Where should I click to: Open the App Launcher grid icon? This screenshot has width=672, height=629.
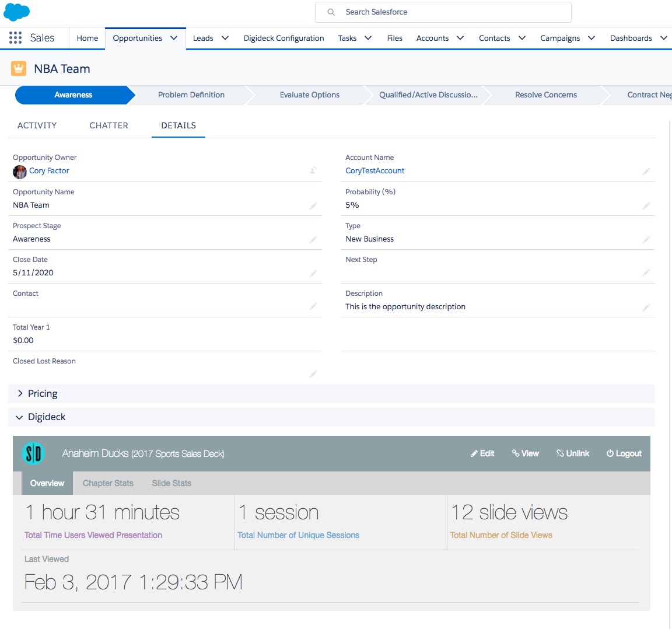(x=15, y=38)
